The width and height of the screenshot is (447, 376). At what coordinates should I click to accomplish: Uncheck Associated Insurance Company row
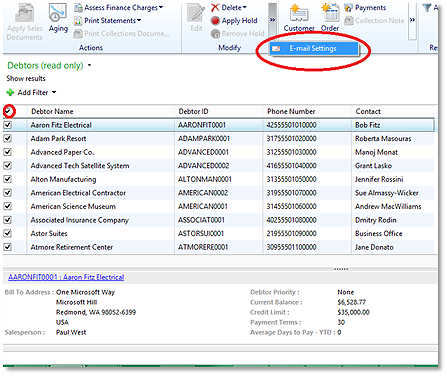click(8, 220)
